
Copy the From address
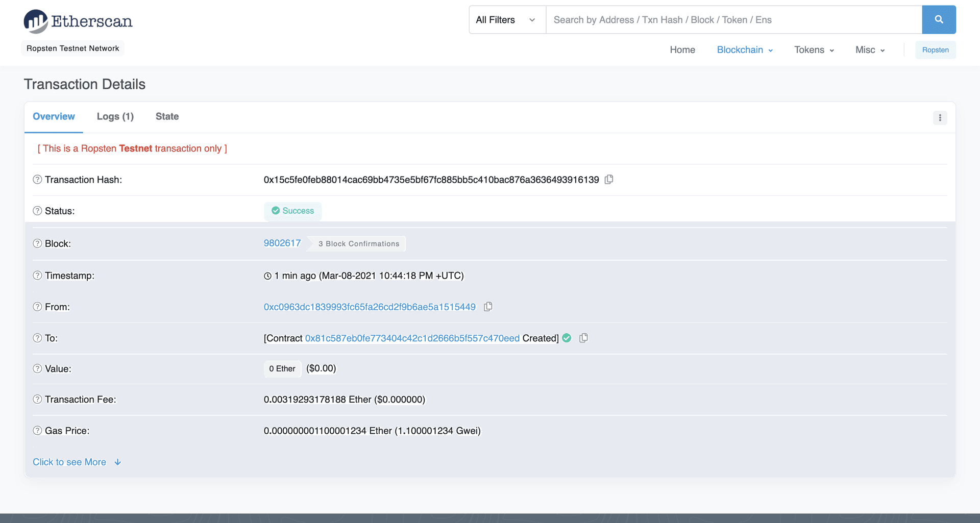[x=488, y=307]
